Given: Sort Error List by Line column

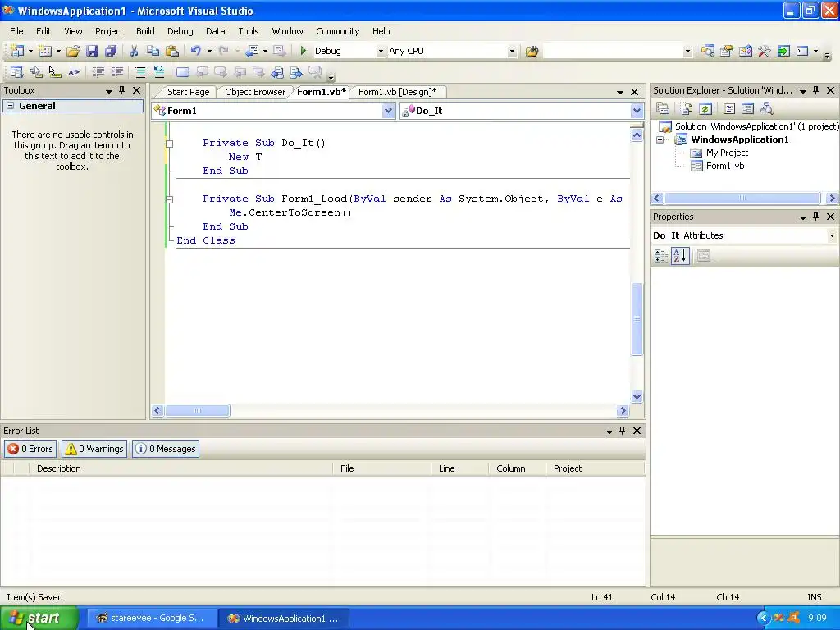Looking at the screenshot, I should [x=459, y=468].
